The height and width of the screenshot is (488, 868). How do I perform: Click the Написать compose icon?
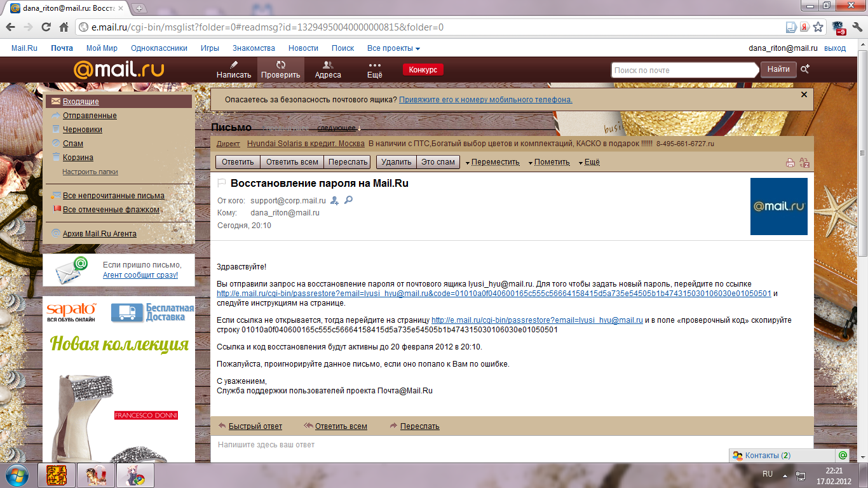pos(234,69)
